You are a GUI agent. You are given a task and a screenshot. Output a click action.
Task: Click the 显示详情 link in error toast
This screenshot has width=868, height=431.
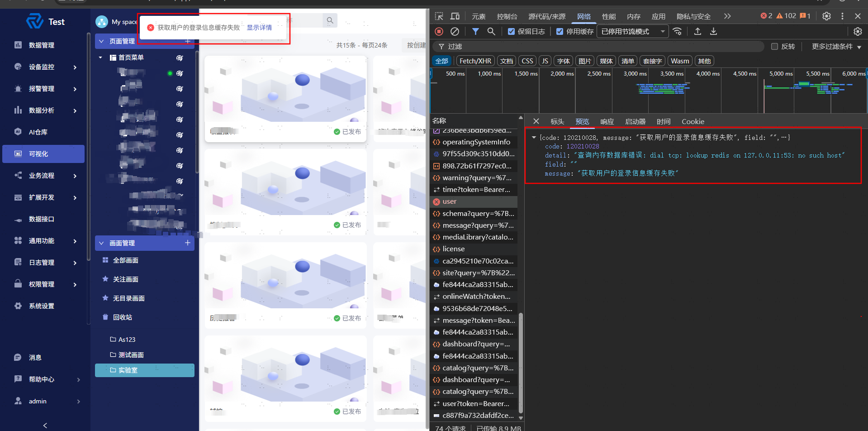click(259, 28)
